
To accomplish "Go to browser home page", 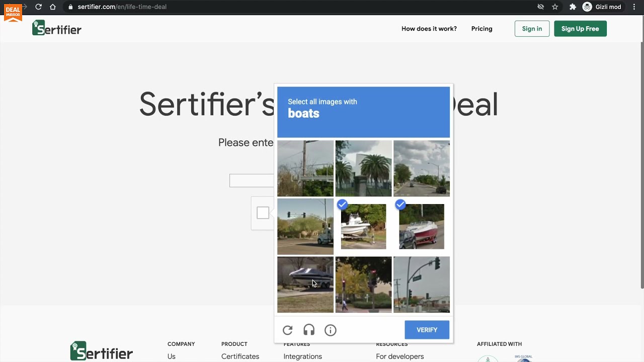I will [x=53, y=7].
